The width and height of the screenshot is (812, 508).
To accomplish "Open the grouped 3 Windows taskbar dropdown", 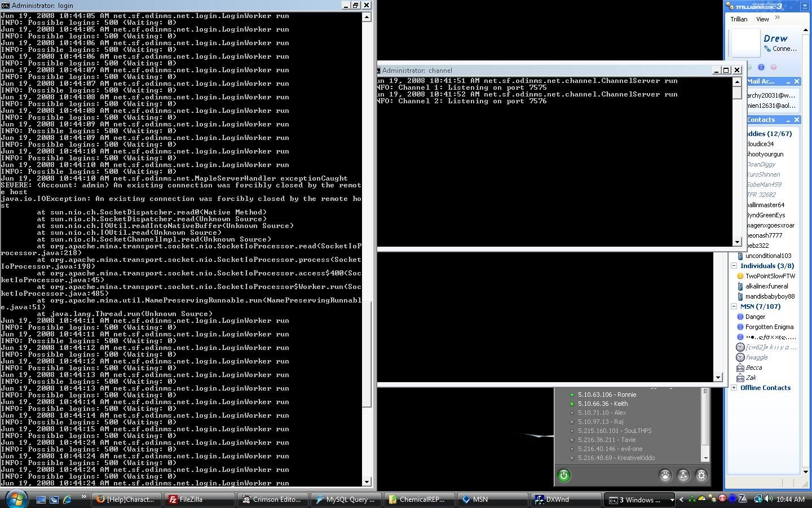I will point(671,500).
